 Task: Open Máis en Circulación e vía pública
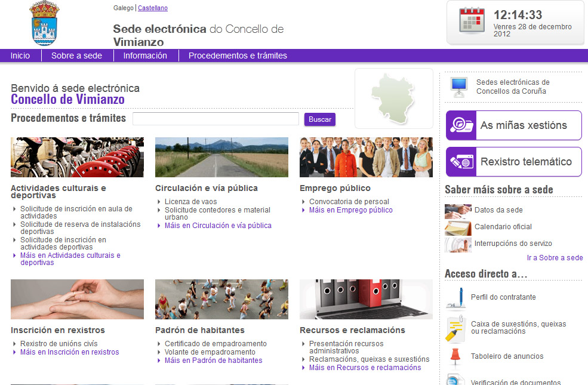point(218,226)
